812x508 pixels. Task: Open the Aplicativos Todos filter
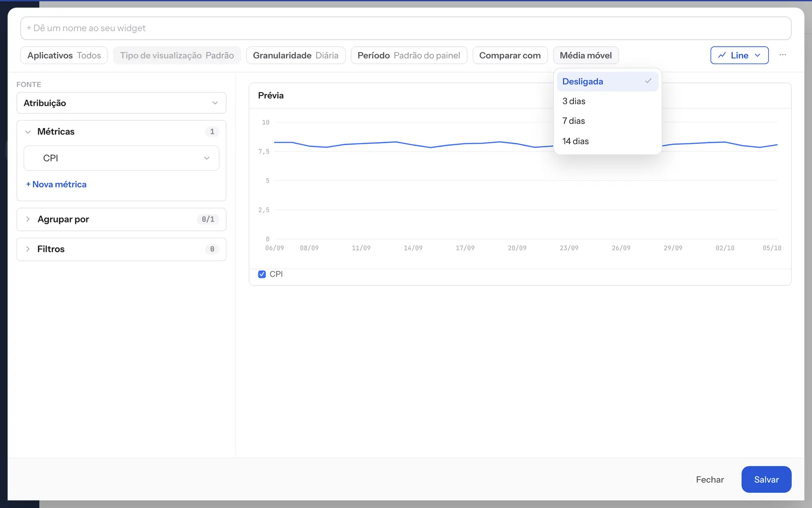click(x=64, y=55)
